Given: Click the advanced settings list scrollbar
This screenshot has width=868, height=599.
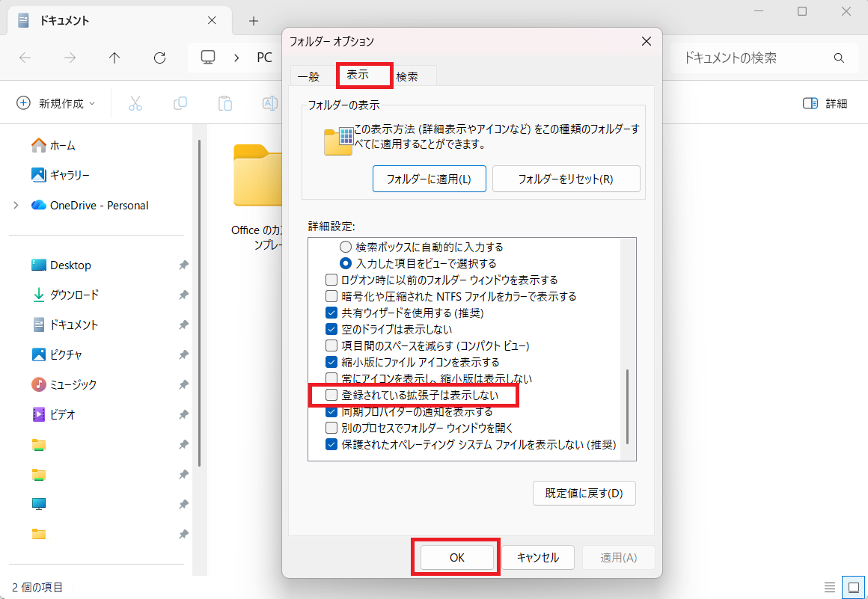Looking at the screenshot, I should pos(628,408).
